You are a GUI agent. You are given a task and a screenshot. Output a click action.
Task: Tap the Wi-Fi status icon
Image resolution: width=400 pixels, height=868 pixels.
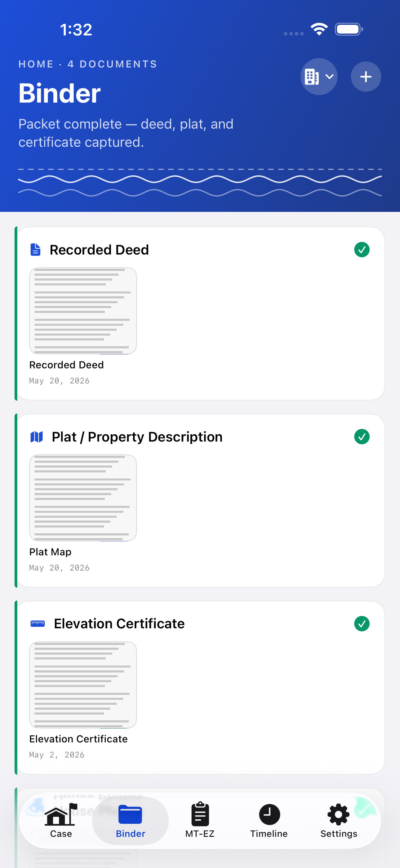coord(319,29)
